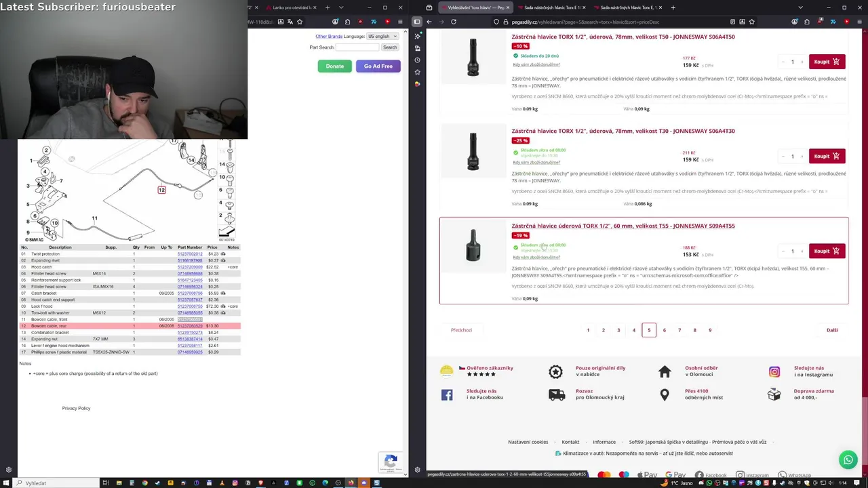This screenshot has width=868, height=488.
Task: Open the bookmarks star in the browser sidebar
Action: 417,72
